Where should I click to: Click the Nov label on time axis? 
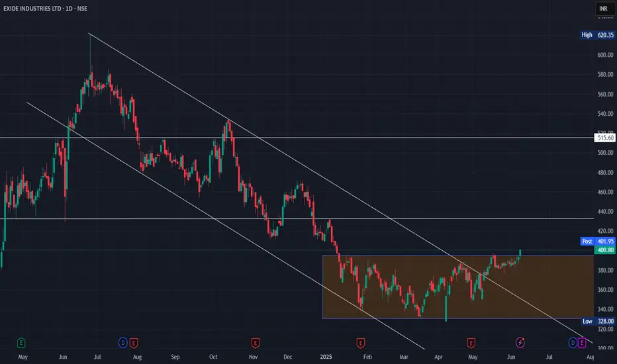pos(254,357)
